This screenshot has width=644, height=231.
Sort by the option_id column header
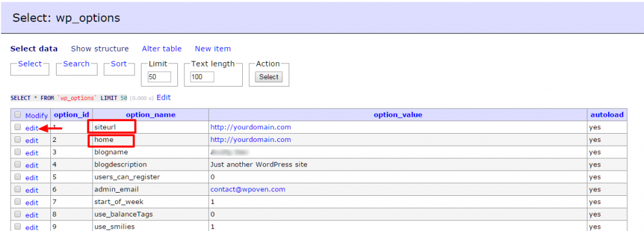(x=72, y=115)
